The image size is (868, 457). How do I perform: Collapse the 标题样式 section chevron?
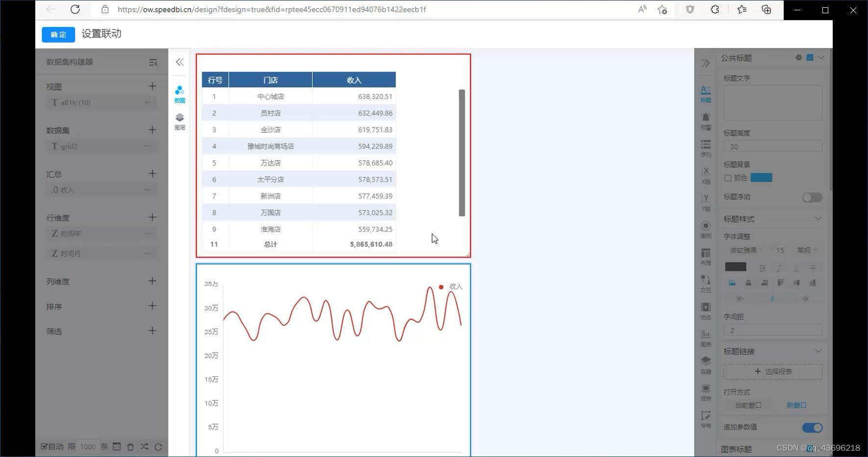tap(818, 218)
